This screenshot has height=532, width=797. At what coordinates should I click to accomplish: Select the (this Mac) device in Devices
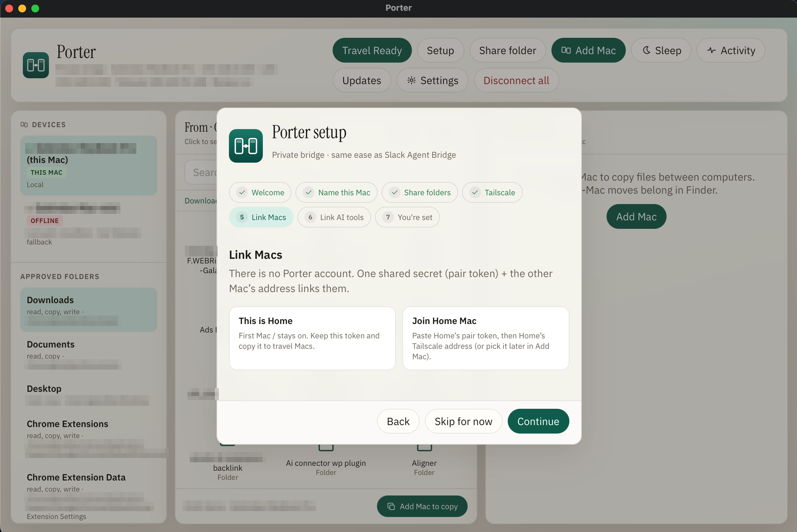click(89, 166)
